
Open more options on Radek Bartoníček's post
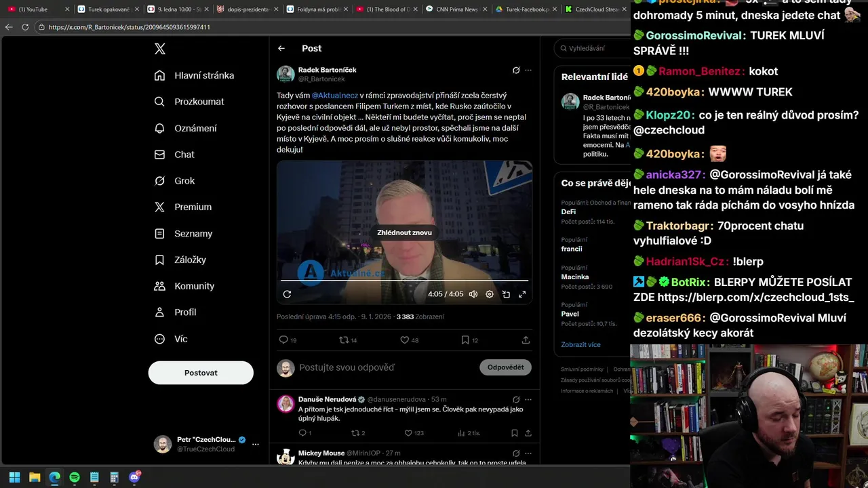[528, 70]
